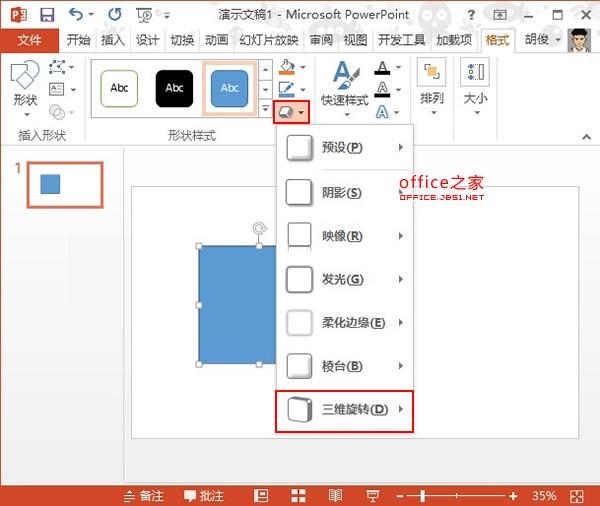600x506 pixels.
Task: Expand the shape styles gallery more arrow
Action: (x=265, y=109)
